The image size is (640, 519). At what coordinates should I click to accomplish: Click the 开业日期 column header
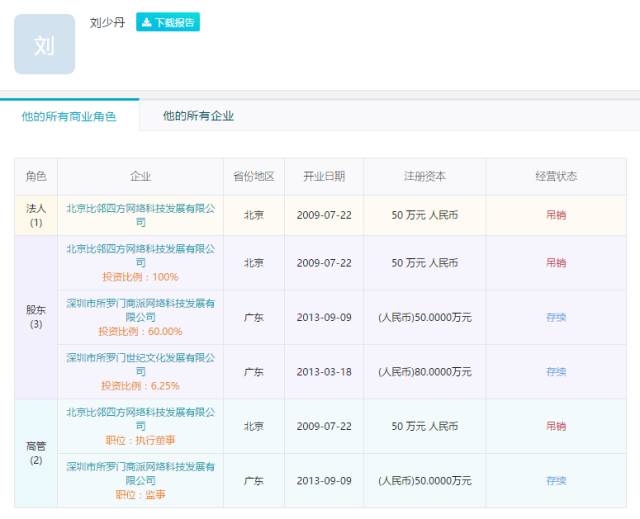click(324, 176)
